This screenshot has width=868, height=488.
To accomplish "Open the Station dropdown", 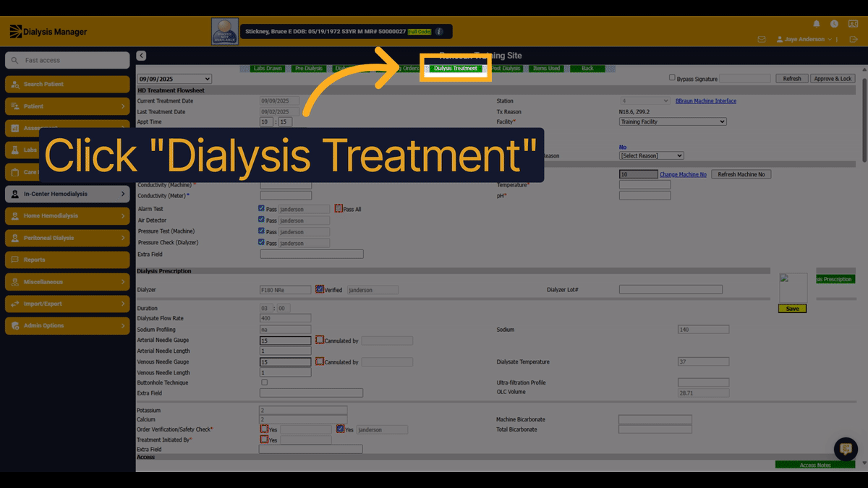I will coord(645,101).
